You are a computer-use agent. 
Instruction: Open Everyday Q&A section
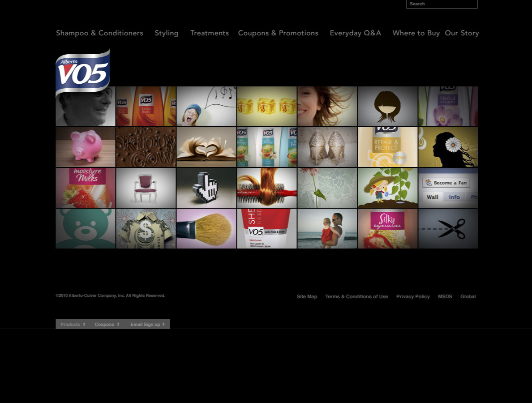pyautogui.click(x=355, y=33)
